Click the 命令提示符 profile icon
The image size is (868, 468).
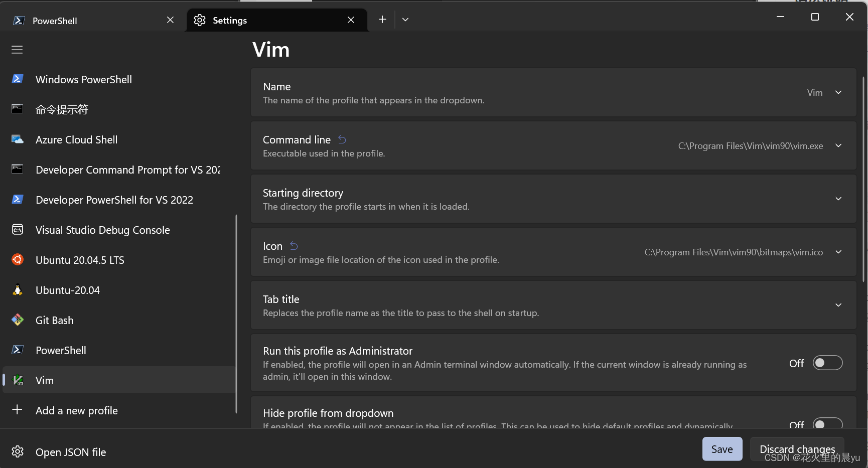click(x=18, y=109)
